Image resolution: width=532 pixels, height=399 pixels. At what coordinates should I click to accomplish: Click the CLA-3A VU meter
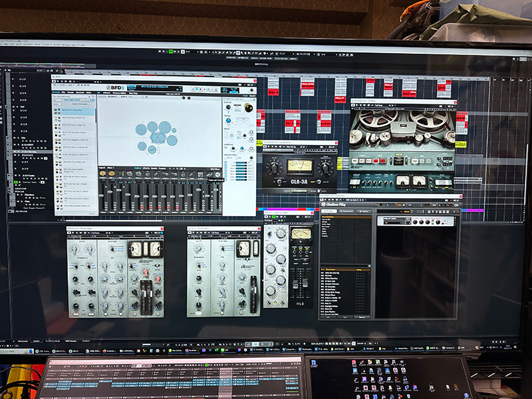(x=300, y=165)
